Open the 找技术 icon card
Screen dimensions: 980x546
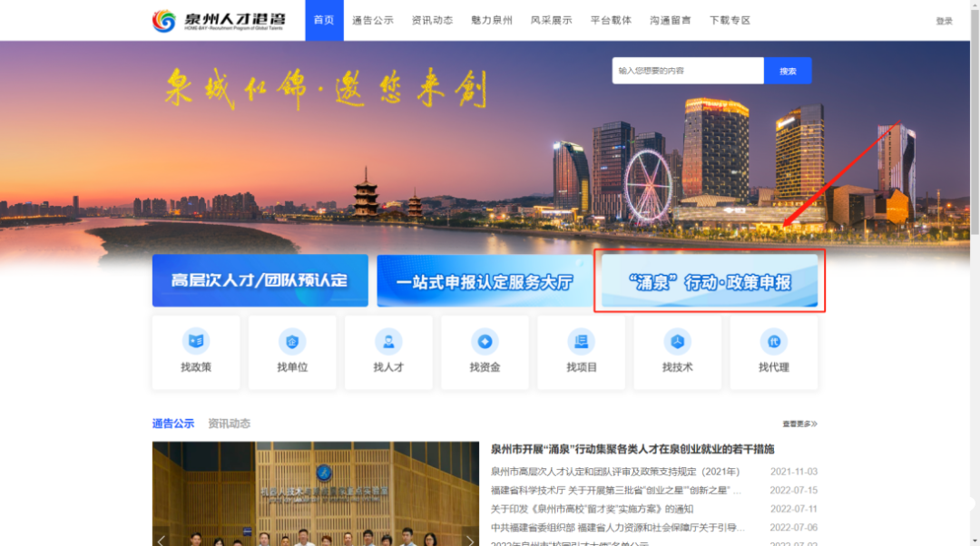[678, 352]
